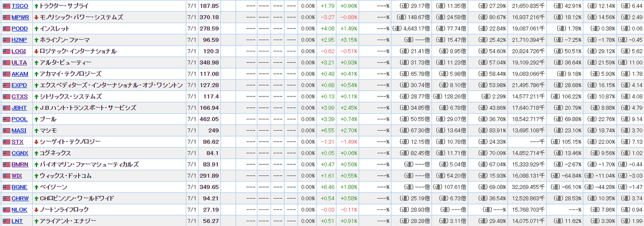Click the PODD price 278.59
The width and height of the screenshot is (644, 226).
tap(210, 28)
